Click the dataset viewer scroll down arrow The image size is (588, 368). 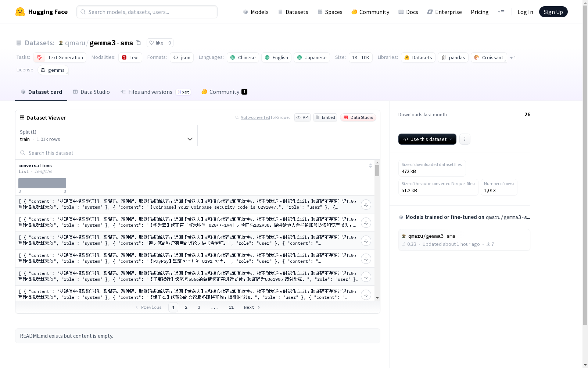click(x=377, y=298)
